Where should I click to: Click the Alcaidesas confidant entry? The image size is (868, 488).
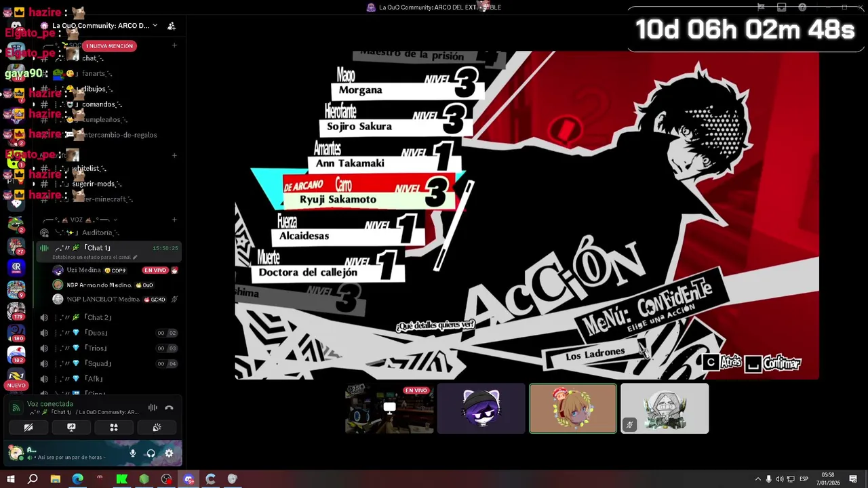tap(349, 230)
